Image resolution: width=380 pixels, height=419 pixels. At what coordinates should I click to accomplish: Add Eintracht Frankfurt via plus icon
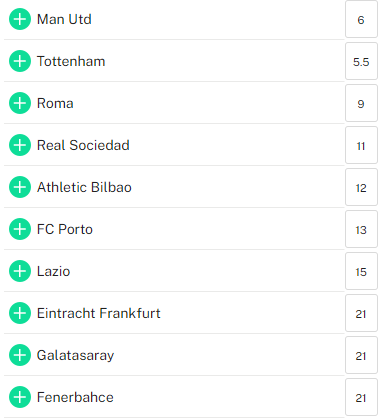coord(20,313)
